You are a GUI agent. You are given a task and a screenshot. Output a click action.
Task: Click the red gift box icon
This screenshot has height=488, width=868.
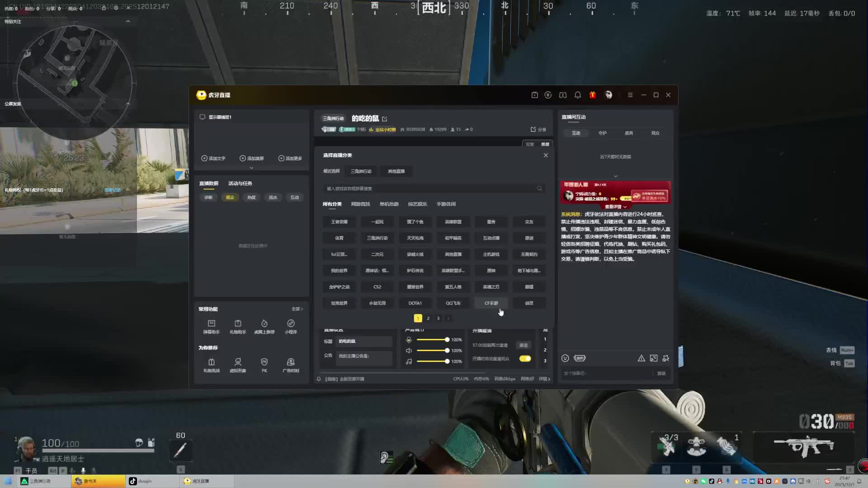[592, 95]
